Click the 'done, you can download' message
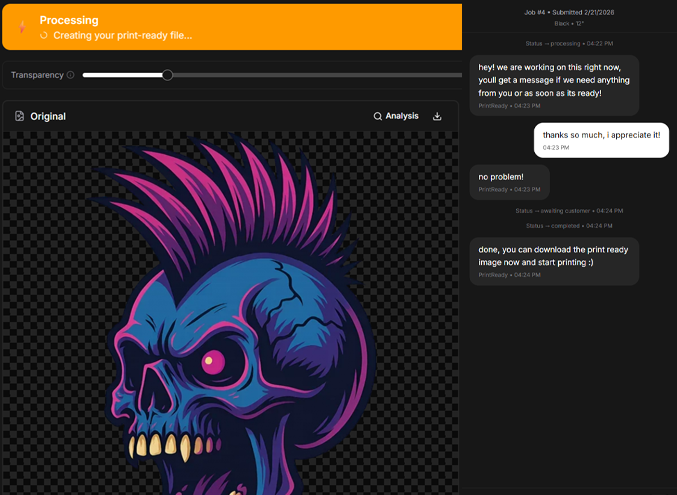 click(x=554, y=261)
